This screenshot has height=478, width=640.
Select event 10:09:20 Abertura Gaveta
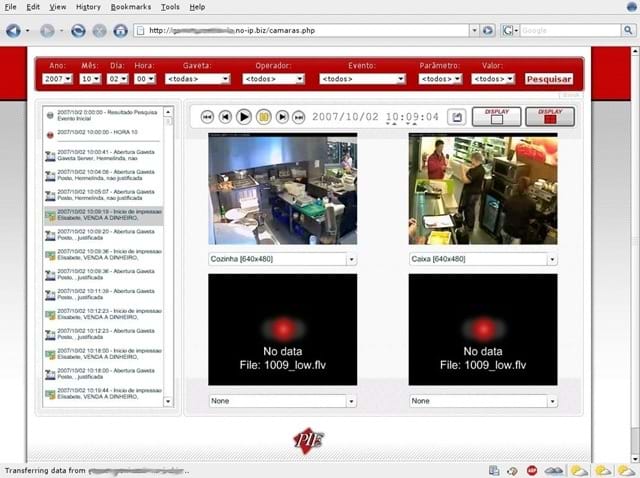tap(103, 235)
